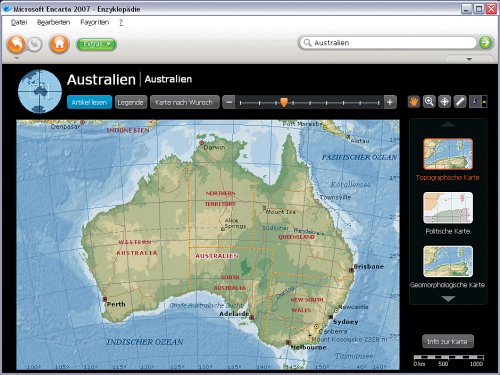This screenshot has height=375, width=500.
Task: Activate the crosshair center tool
Action: pos(444,102)
